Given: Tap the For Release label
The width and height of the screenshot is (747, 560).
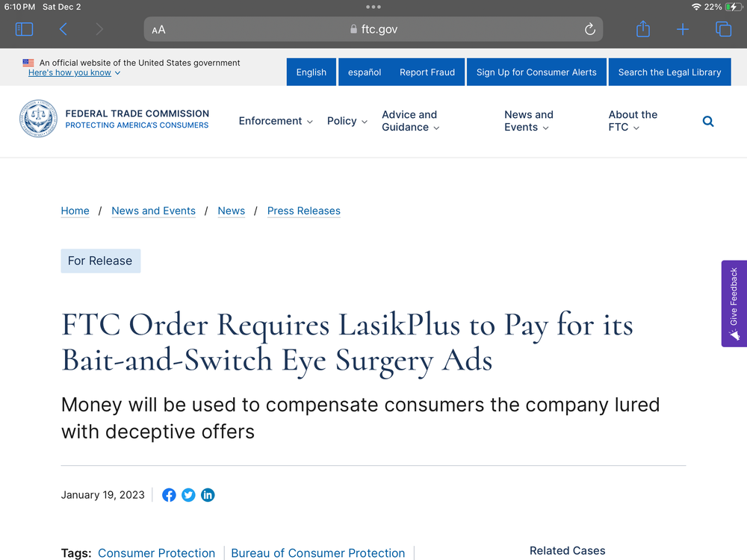Looking at the screenshot, I should (101, 261).
